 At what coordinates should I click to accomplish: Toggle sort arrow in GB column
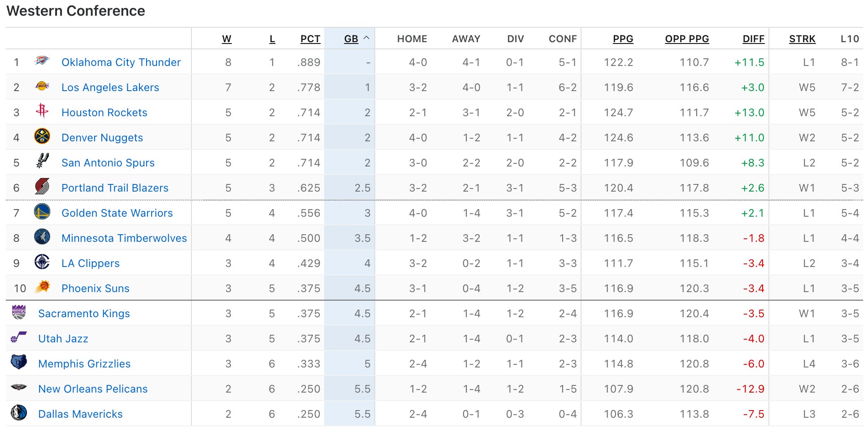366,39
